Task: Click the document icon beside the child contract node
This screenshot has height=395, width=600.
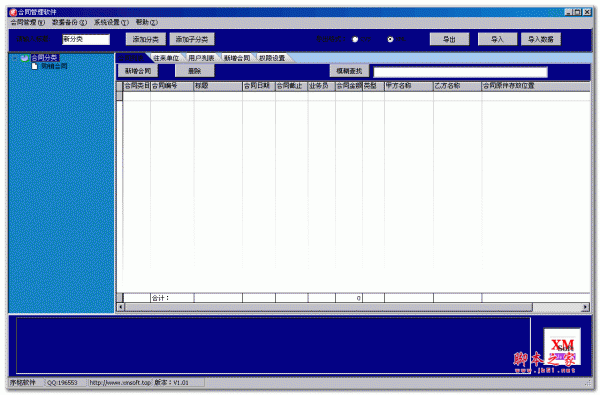Action: coord(34,66)
